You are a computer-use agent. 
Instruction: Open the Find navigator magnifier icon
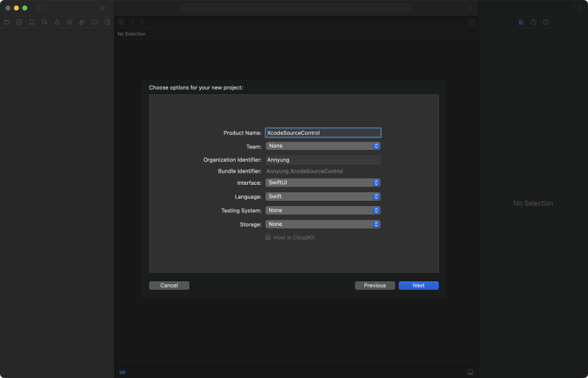45,22
